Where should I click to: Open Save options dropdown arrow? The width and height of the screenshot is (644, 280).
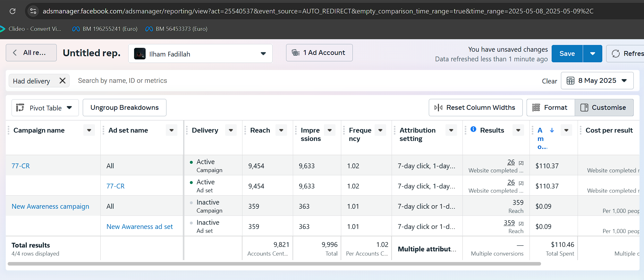[x=593, y=54]
